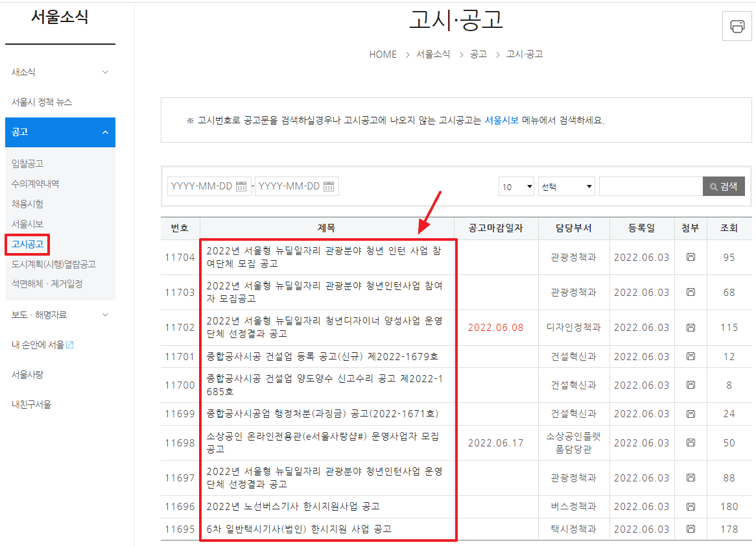Click external link icon beside 내 손안에 서울
This screenshot has height=547, width=756.
tap(70, 345)
